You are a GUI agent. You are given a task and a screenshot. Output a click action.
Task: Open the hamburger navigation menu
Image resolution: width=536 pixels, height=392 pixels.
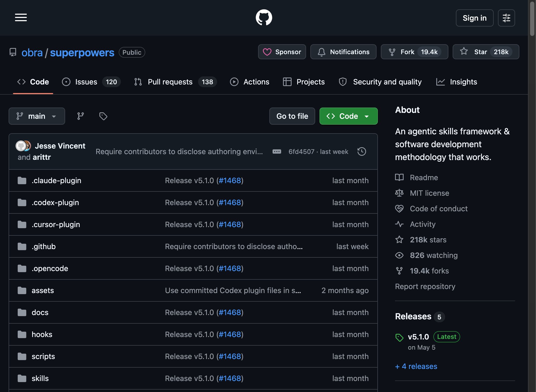pos(21,18)
